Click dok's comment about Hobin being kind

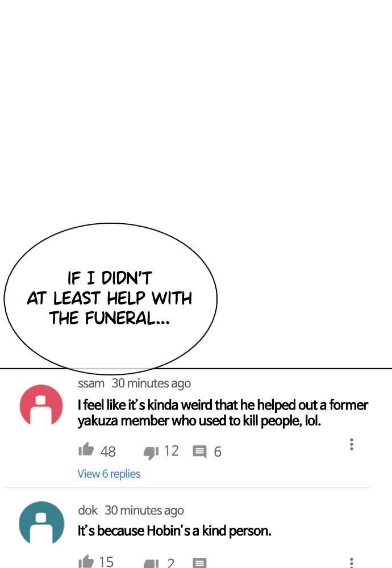(x=174, y=531)
